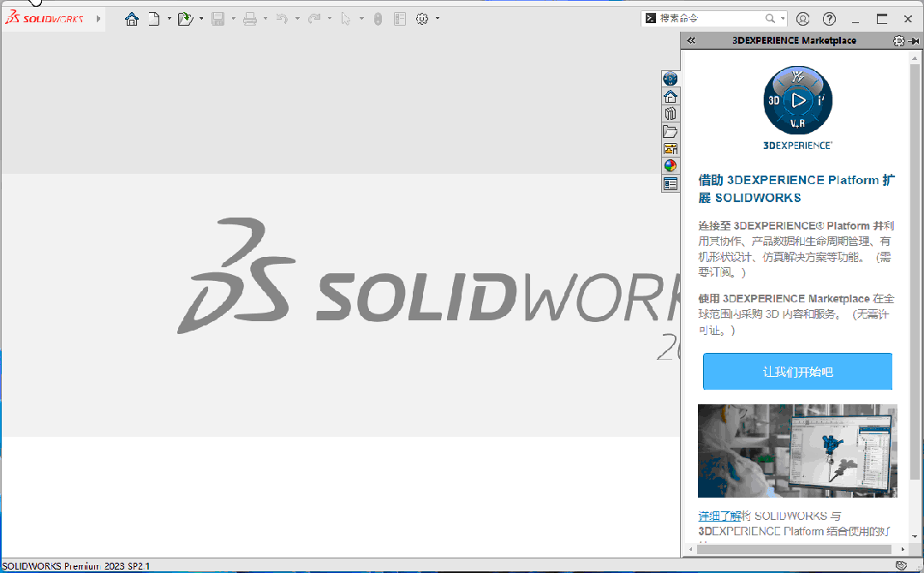The height and width of the screenshot is (573, 924).
Task: Click the Open file folder icon
Action: click(x=186, y=19)
